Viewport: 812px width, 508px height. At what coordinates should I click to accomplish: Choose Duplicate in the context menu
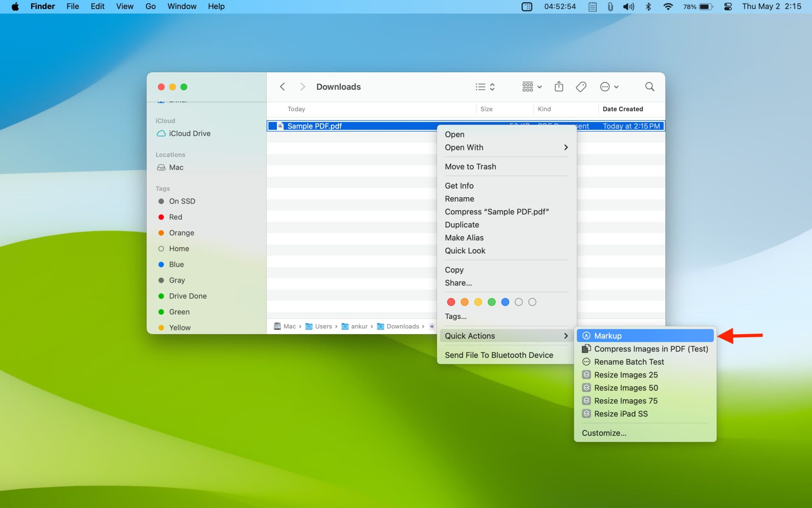tap(506, 225)
